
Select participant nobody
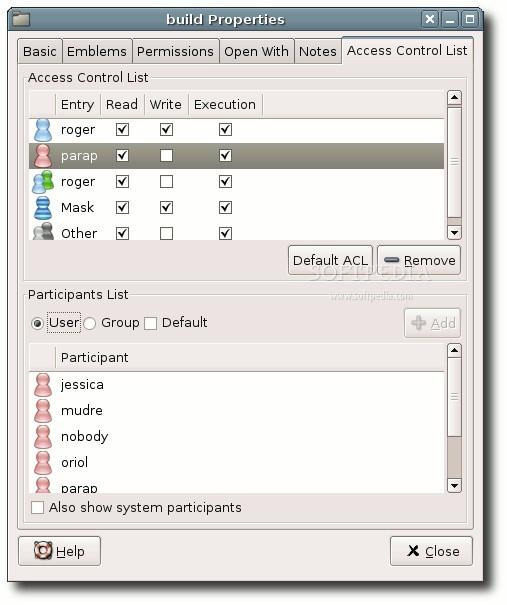pos(84,437)
